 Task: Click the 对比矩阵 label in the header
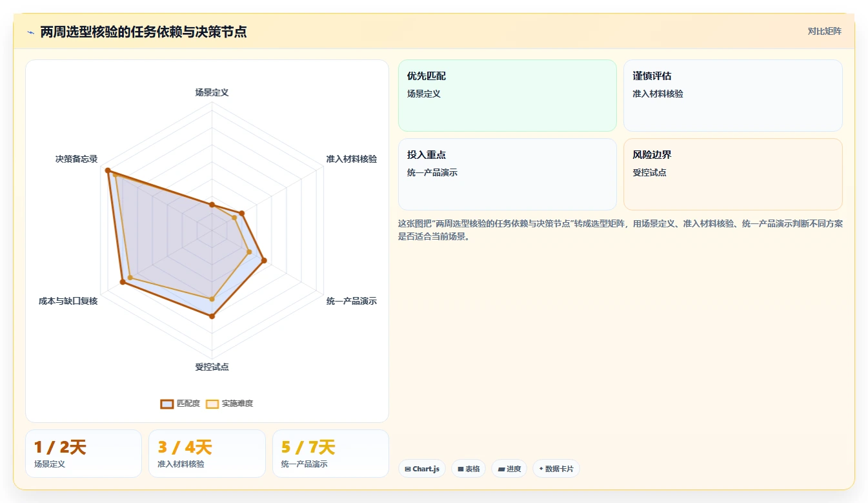tap(825, 31)
